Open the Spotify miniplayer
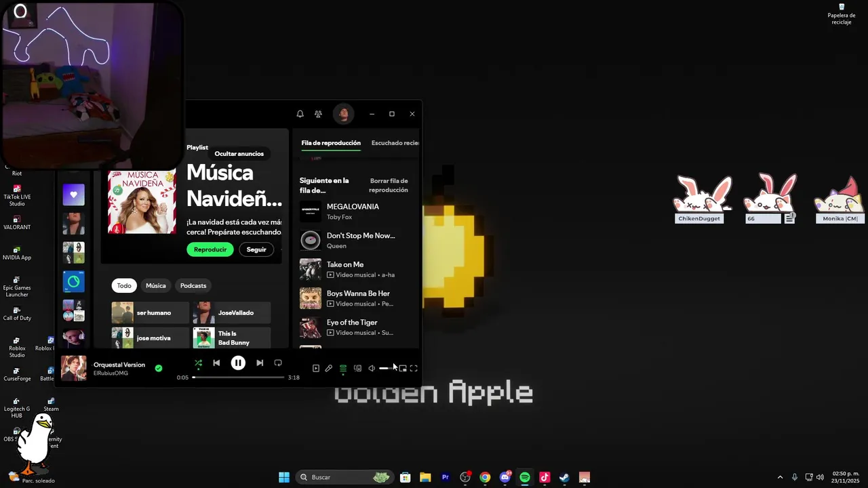868x488 pixels. (x=403, y=369)
